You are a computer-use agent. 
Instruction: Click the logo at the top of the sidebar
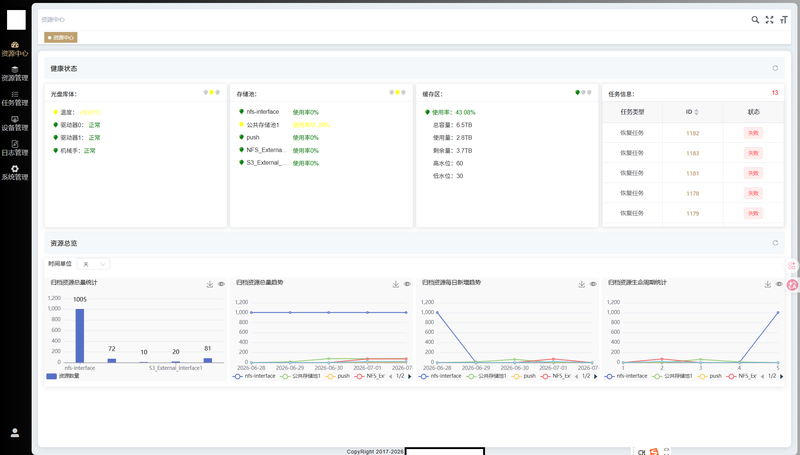(16, 20)
